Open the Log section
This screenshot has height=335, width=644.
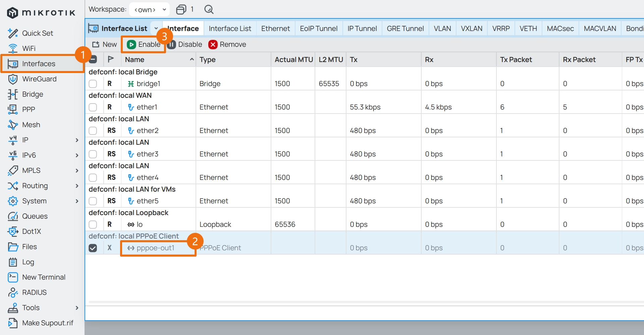(x=28, y=262)
